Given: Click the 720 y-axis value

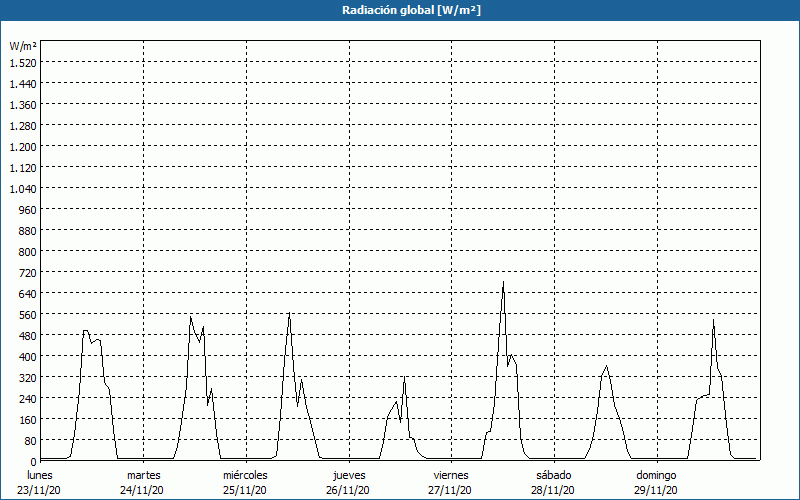Looking at the screenshot, I should click(x=28, y=273).
